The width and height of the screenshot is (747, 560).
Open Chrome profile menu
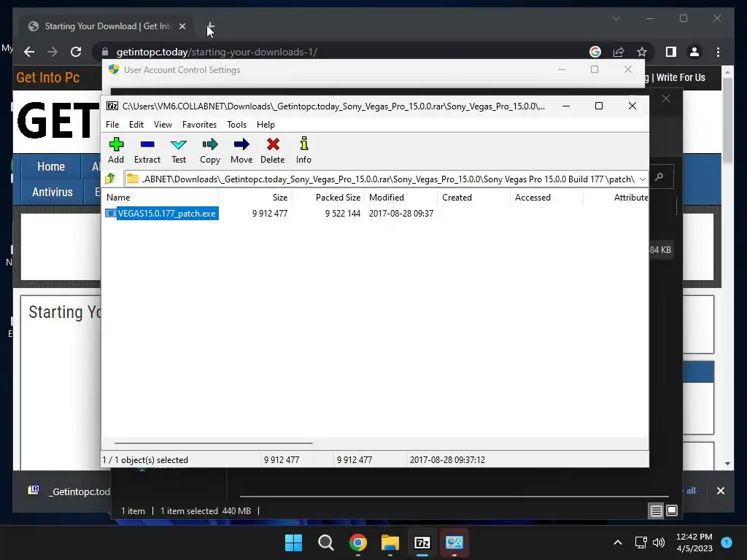tap(694, 52)
